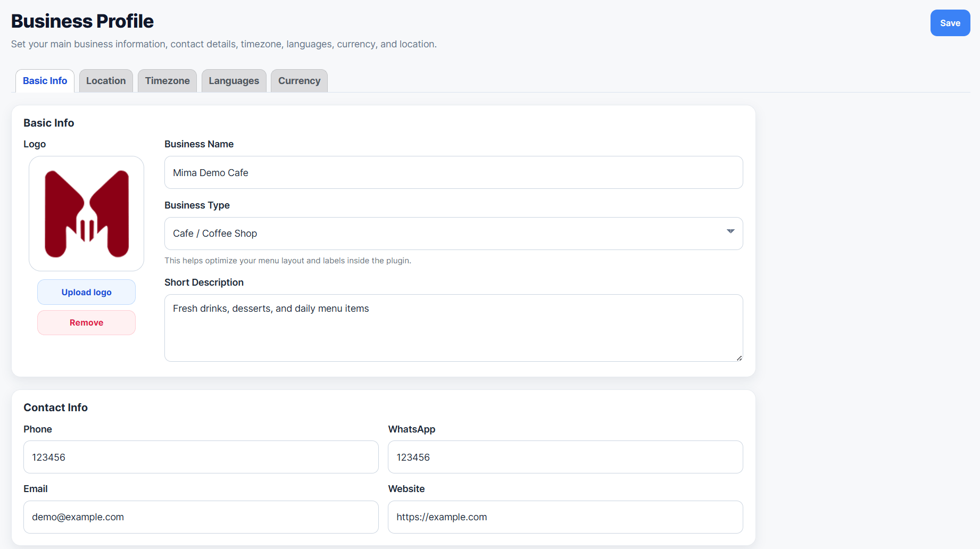Click the 'WhatsApp' field label
The height and width of the screenshot is (549, 980).
tap(412, 429)
